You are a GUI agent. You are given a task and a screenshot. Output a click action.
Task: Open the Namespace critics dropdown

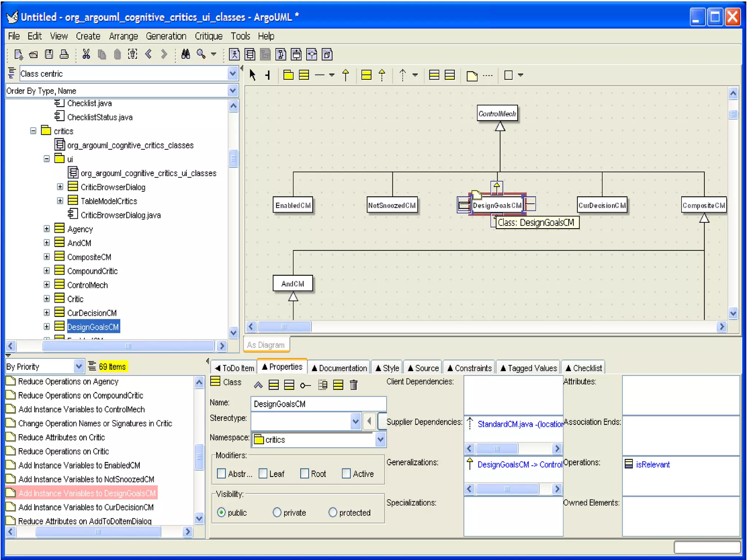380,439
